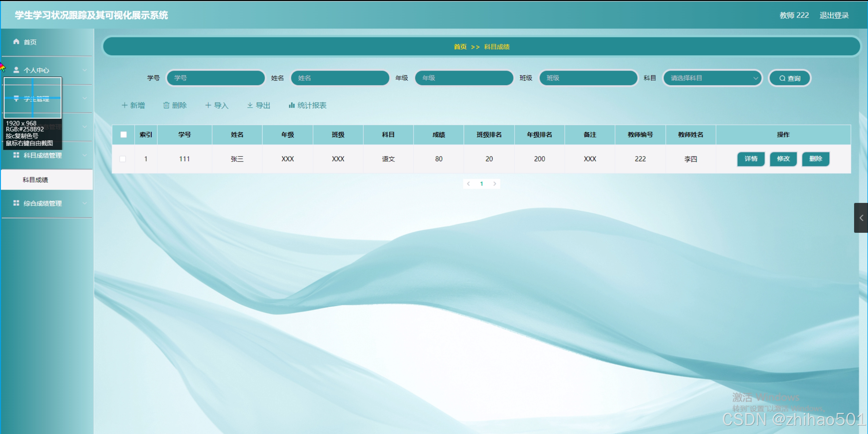The width and height of the screenshot is (868, 434).
Task: Click the 导出 download icon
Action: 250,105
